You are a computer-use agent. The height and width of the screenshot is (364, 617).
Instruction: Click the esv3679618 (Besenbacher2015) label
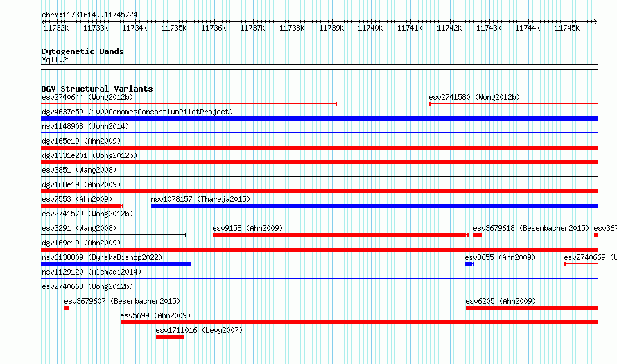point(531,228)
